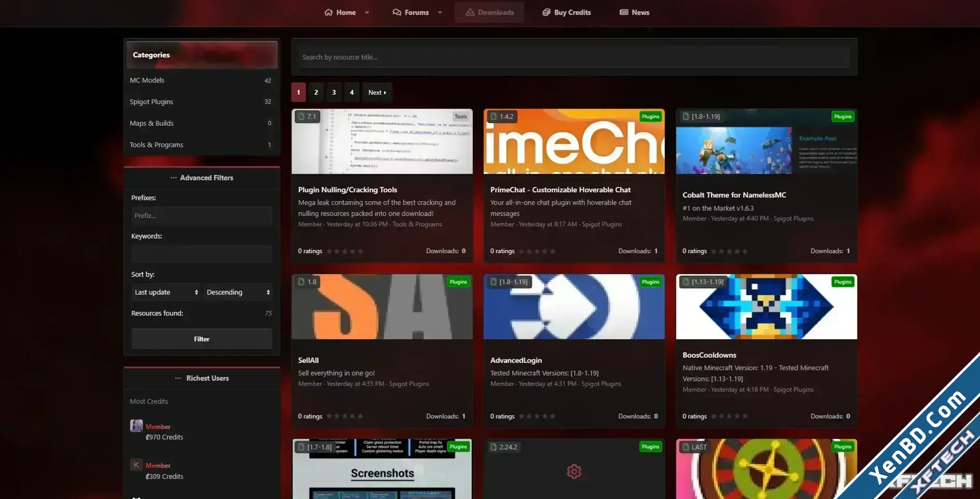The image size is (980, 499).
Task: Click the Plugins tag on PrimeChat card
Action: [x=651, y=117]
